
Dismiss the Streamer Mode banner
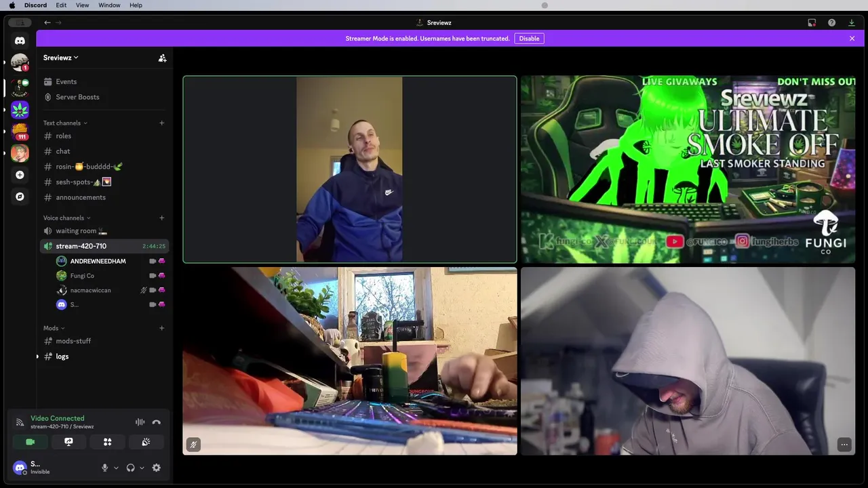pos(852,39)
